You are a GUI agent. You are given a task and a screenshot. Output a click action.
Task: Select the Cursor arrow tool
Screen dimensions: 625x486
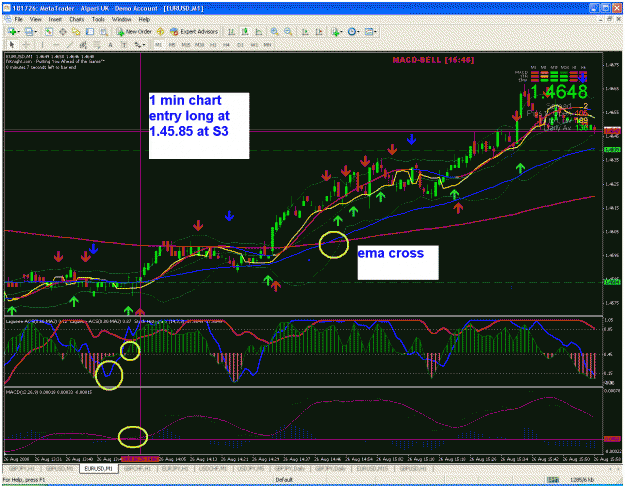(x=12, y=45)
